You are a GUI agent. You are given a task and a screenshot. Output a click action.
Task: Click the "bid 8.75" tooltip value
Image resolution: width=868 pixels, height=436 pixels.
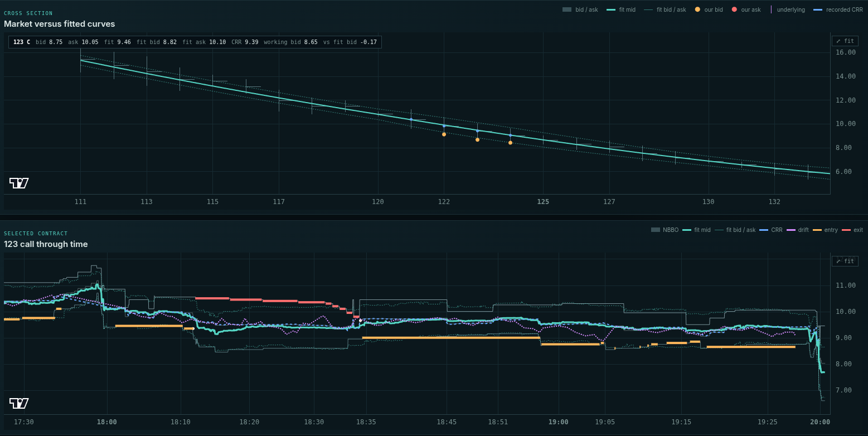coord(49,42)
